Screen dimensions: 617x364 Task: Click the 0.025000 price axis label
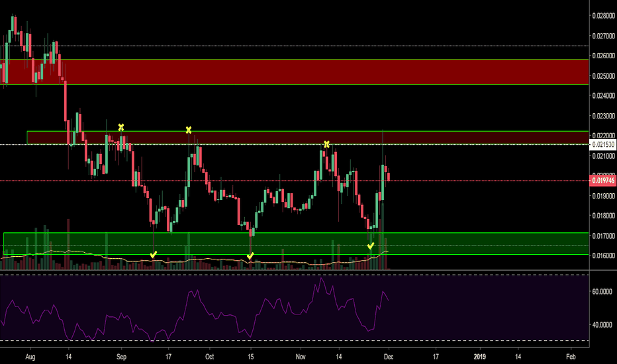[603, 75]
